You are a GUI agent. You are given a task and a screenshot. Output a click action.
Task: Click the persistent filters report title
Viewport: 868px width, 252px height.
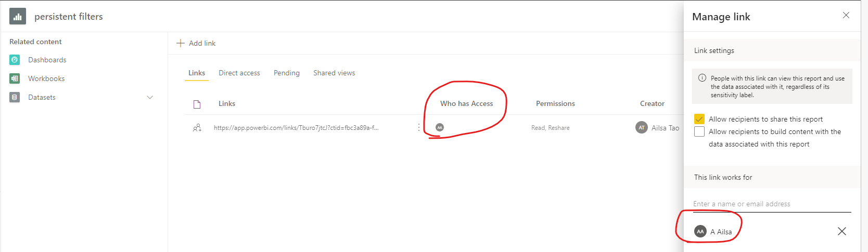point(69,17)
